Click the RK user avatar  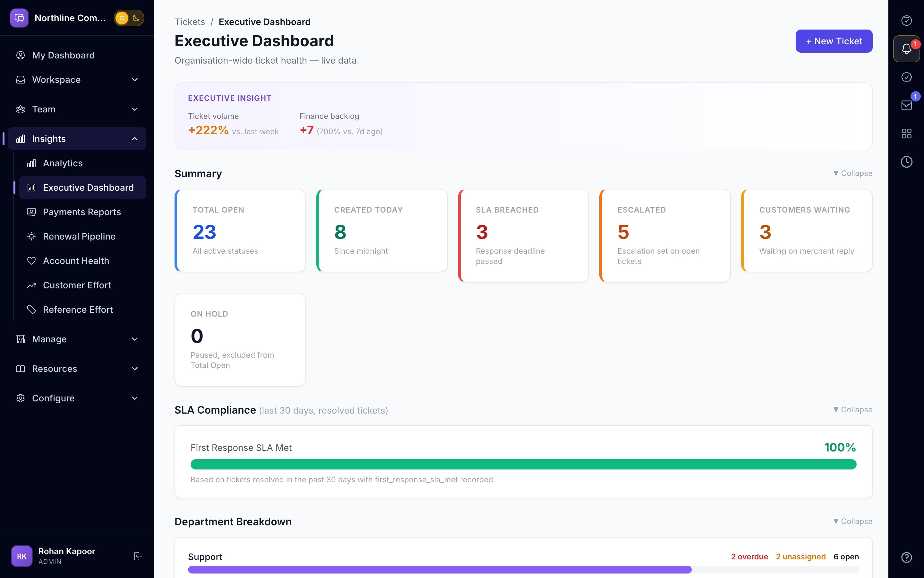point(22,556)
